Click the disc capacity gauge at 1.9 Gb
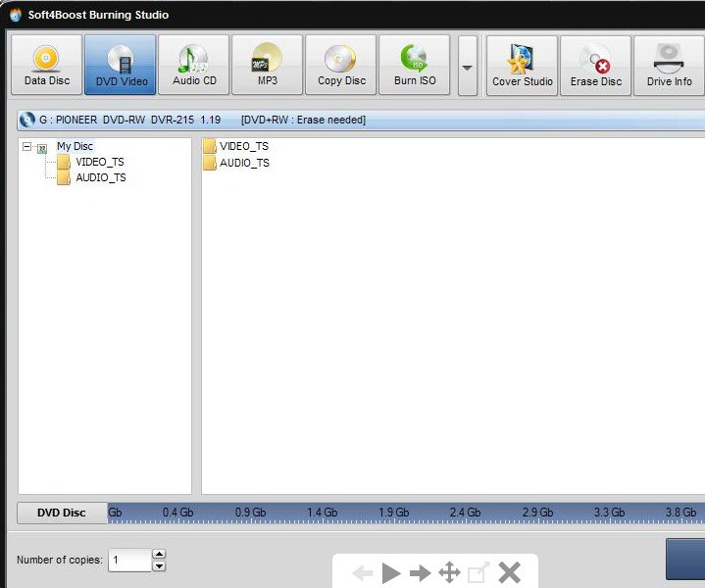705x588 pixels. click(394, 513)
